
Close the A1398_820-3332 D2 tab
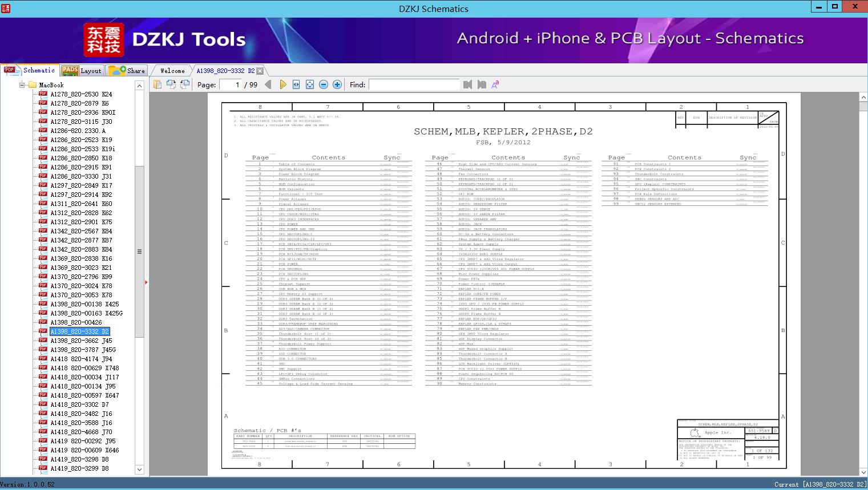click(x=260, y=71)
